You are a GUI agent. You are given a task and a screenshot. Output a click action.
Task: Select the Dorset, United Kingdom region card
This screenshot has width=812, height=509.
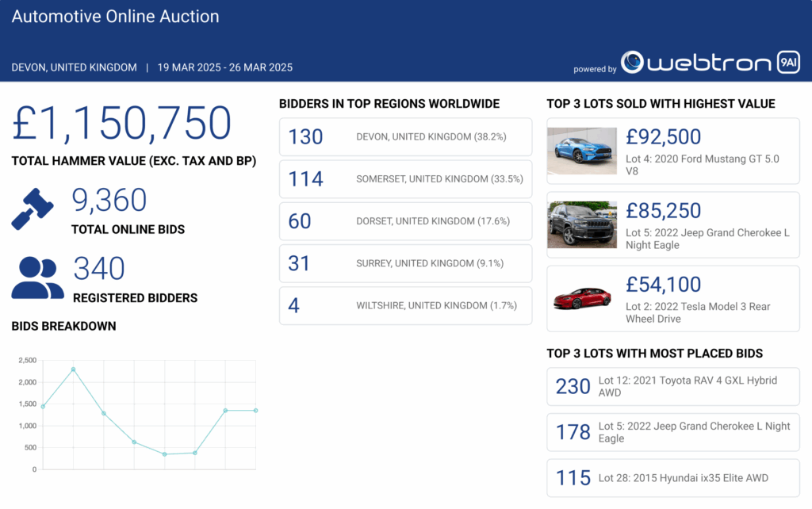click(405, 221)
